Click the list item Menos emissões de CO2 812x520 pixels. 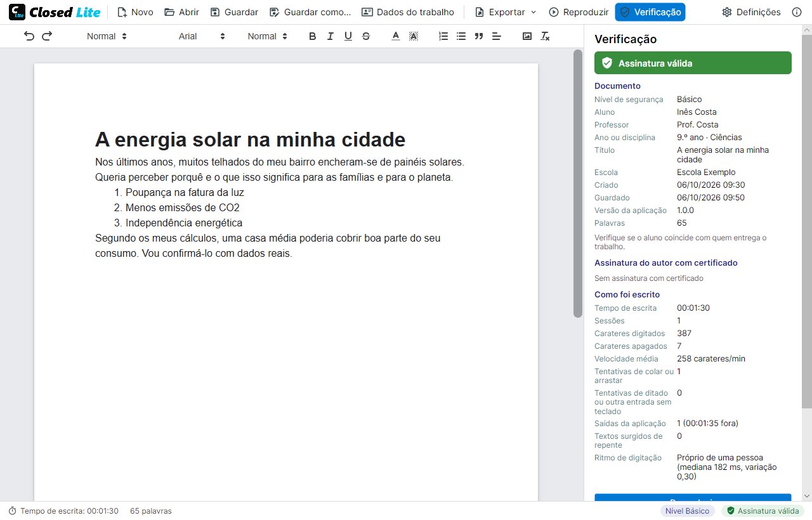coord(183,207)
